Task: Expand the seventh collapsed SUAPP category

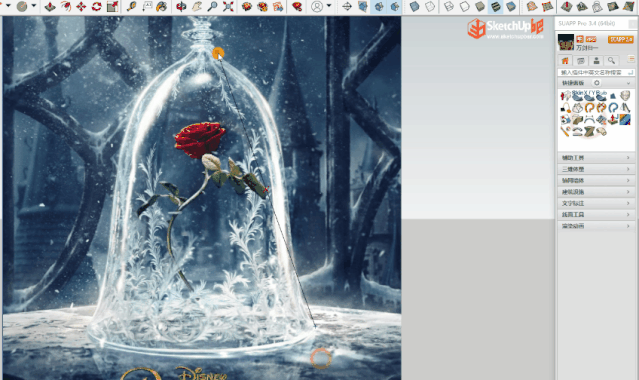Action: coord(596,226)
